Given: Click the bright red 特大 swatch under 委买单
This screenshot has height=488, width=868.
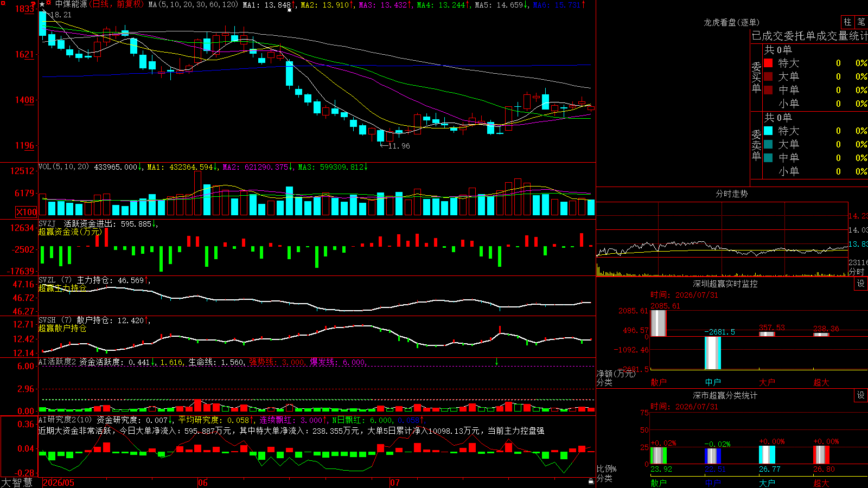Looking at the screenshot, I should [x=768, y=63].
